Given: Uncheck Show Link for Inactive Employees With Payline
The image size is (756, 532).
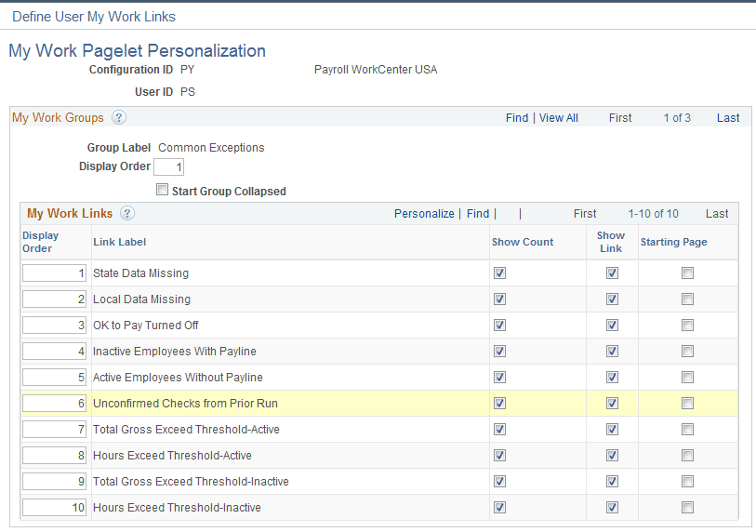Looking at the screenshot, I should point(612,352).
